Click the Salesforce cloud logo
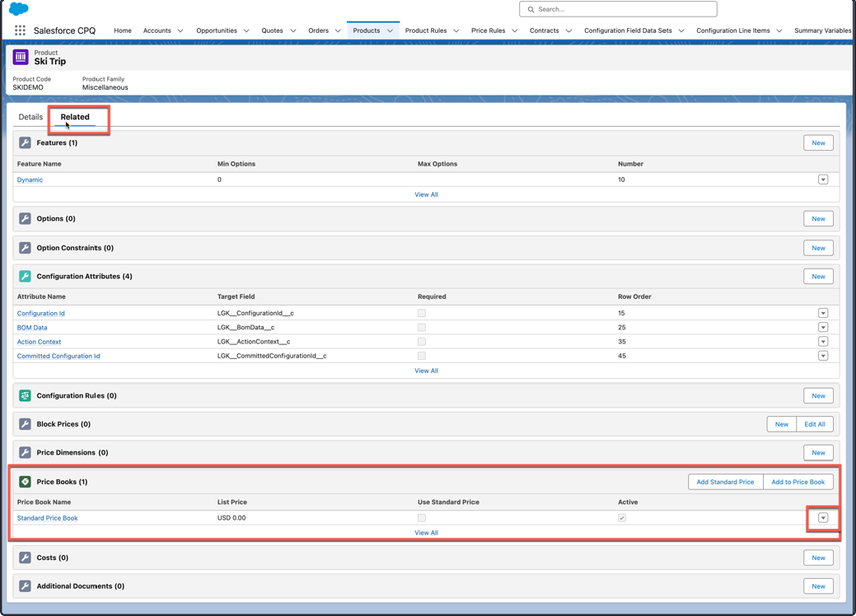Viewport: 856px width, 616px height. pyautogui.click(x=19, y=9)
